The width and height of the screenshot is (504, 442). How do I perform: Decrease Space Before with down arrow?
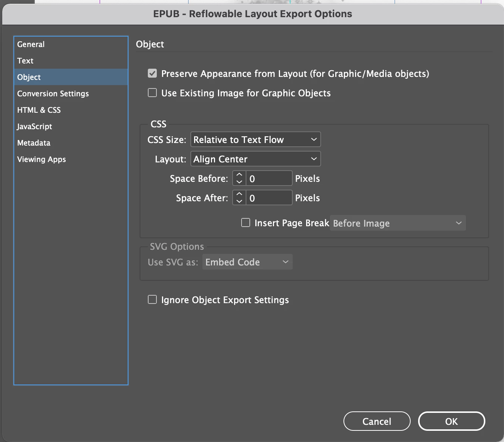coord(239,182)
